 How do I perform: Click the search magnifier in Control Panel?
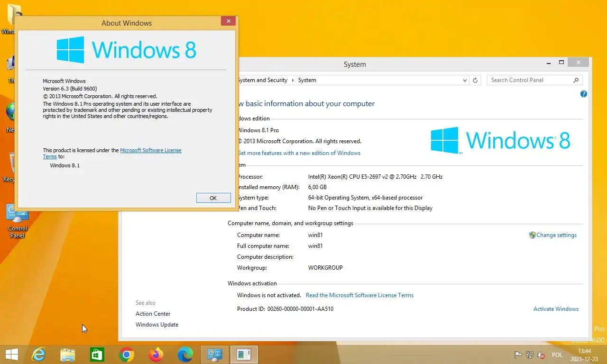[x=576, y=80]
